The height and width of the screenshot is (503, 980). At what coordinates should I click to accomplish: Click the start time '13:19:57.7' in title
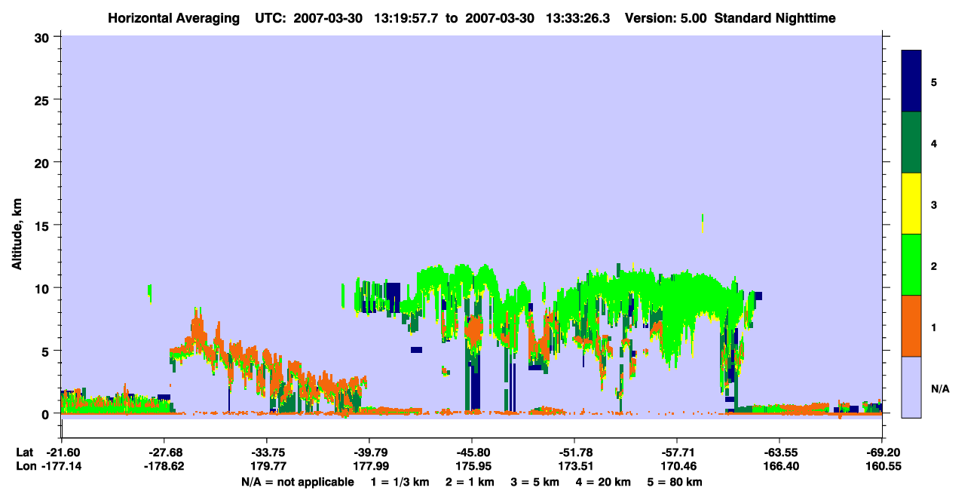(408, 17)
